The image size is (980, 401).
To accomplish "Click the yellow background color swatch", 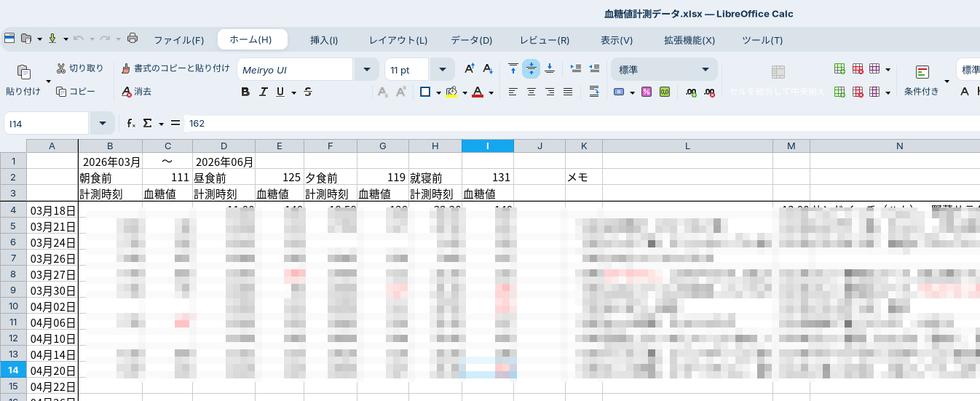I will pyautogui.click(x=451, y=92).
